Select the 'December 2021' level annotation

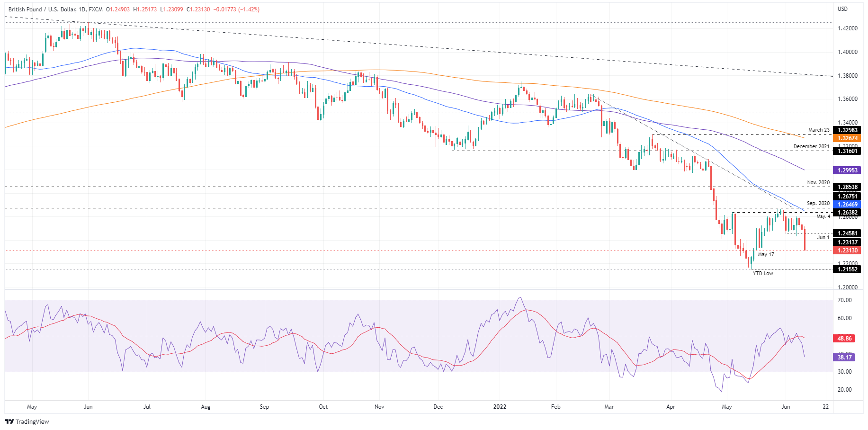point(811,146)
